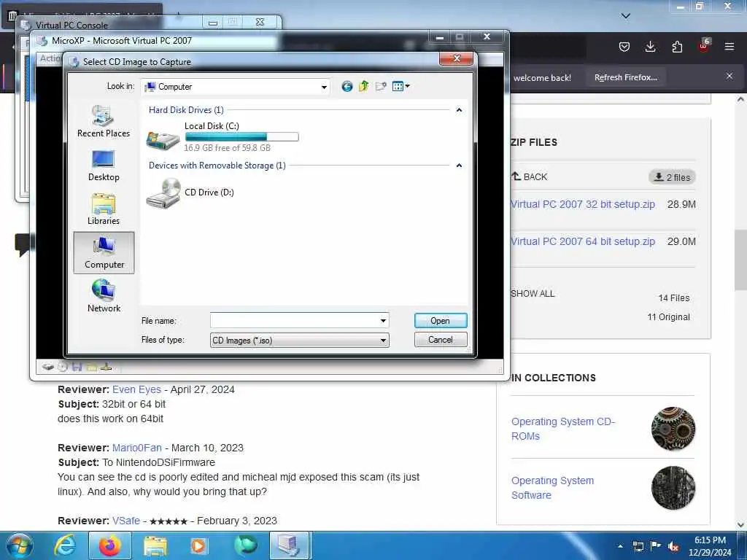
Task: Select Network in dialog places bar
Action: click(x=104, y=296)
